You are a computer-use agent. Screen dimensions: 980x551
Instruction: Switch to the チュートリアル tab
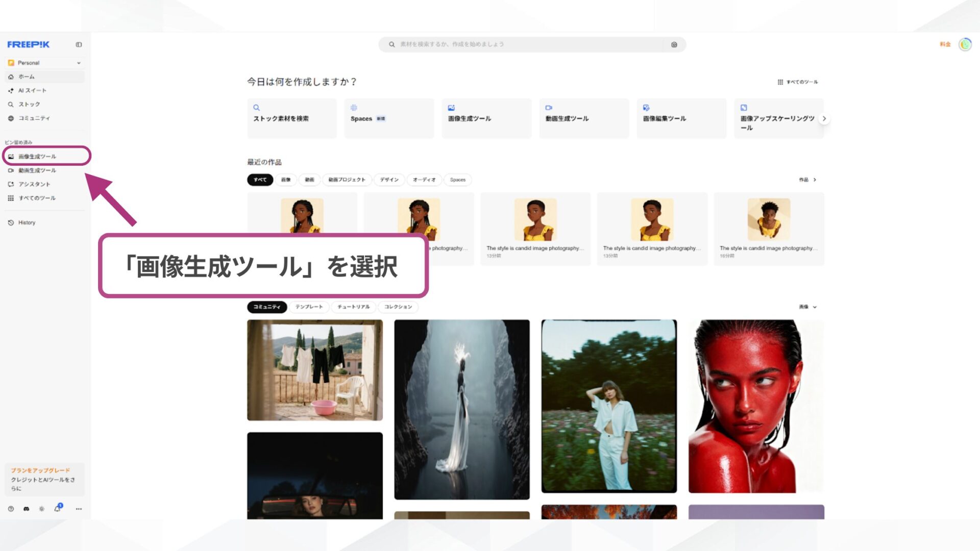coord(354,307)
